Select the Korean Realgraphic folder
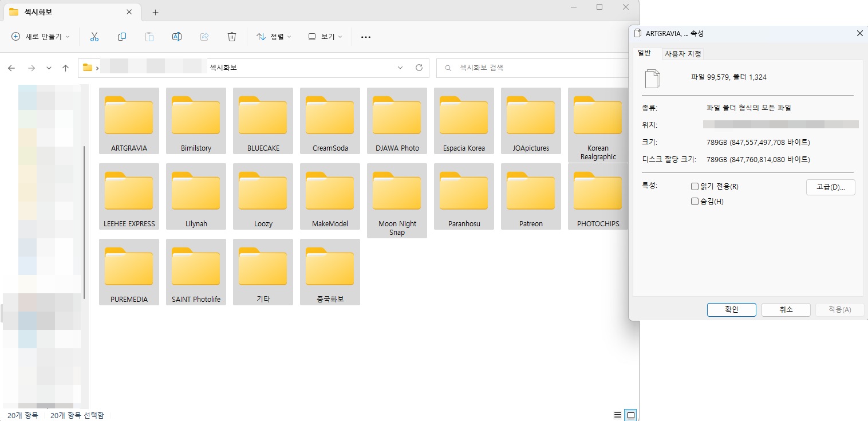Image resolution: width=868 pixels, height=421 pixels. pyautogui.click(x=598, y=125)
